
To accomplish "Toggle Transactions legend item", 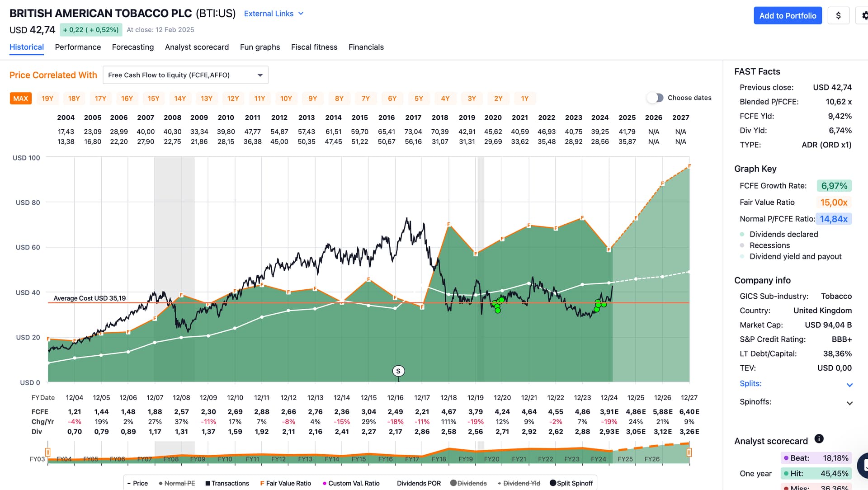I will tap(227, 483).
